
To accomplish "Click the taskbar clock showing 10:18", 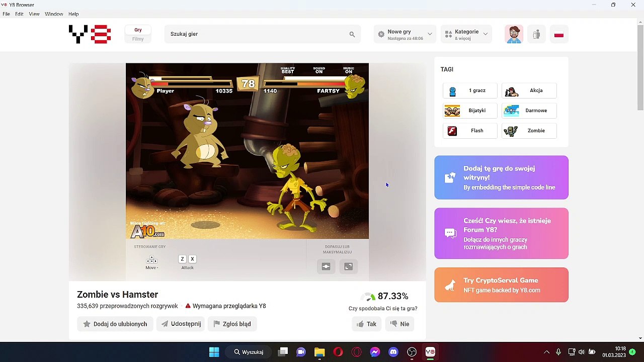I will pos(614,352).
